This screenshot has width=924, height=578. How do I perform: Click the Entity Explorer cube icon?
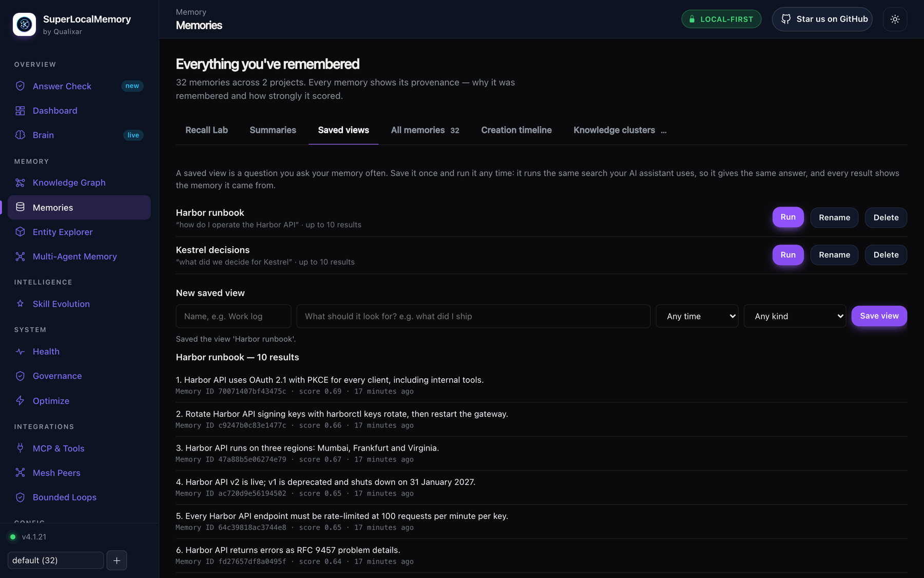(20, 232)
